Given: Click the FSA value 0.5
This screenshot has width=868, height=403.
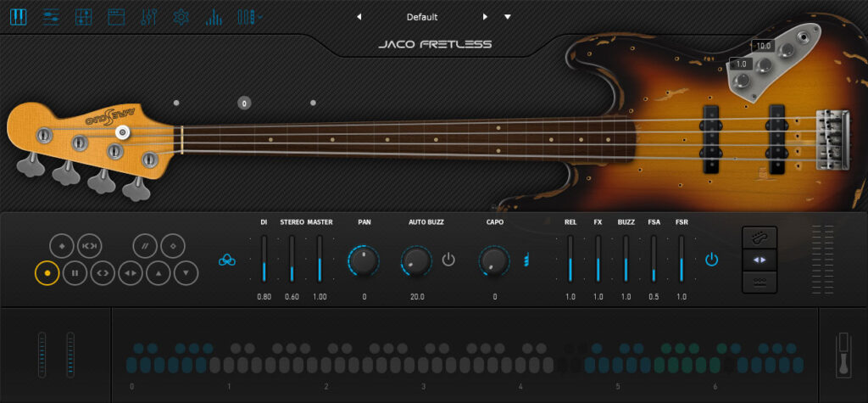Looking at the screenshot, I should click(x=654, y=297).
